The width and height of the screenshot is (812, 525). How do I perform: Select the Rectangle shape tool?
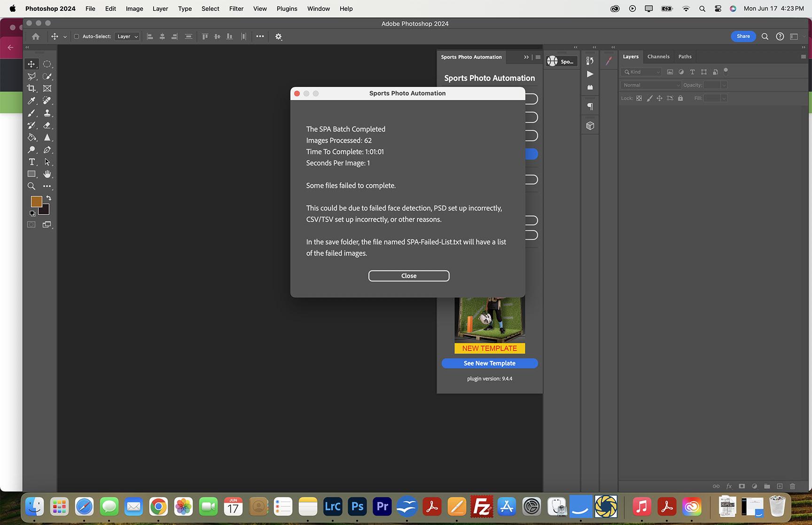pyautogui.click(x=31, y=174)
